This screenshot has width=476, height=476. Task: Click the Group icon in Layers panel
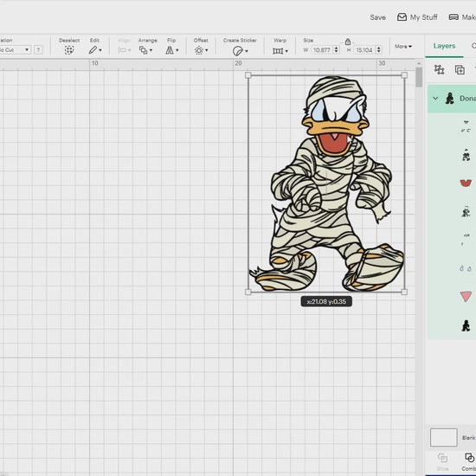[x=439, y=69]
